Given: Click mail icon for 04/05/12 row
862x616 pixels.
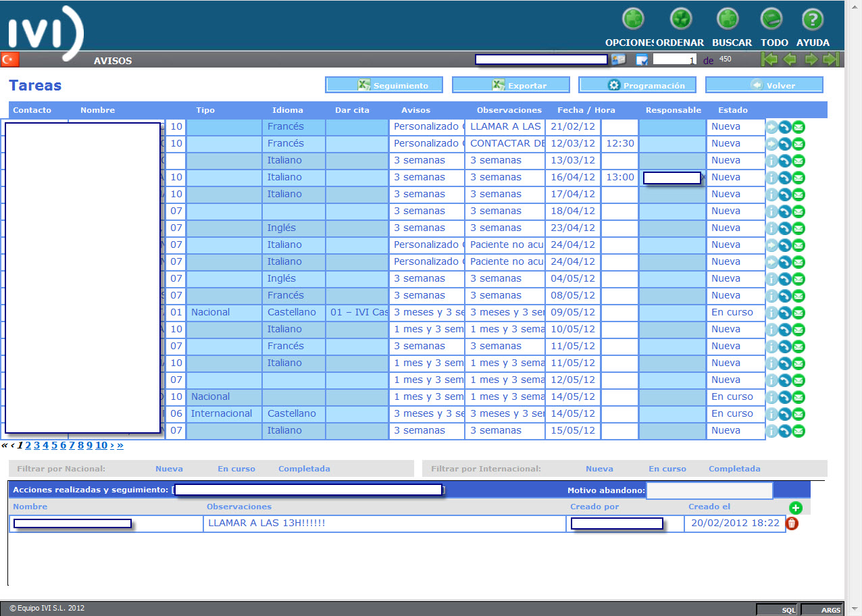Looking at the screenshot, I should point(798,279).
